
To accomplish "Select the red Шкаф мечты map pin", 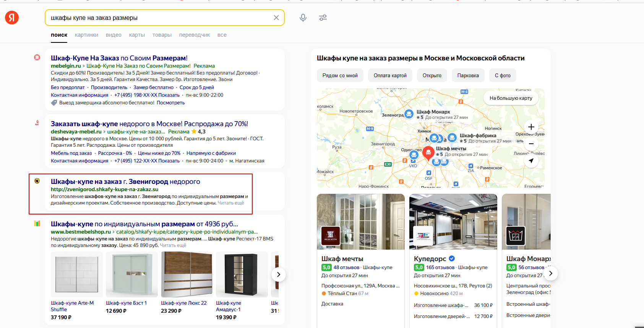I will point(428,153).
